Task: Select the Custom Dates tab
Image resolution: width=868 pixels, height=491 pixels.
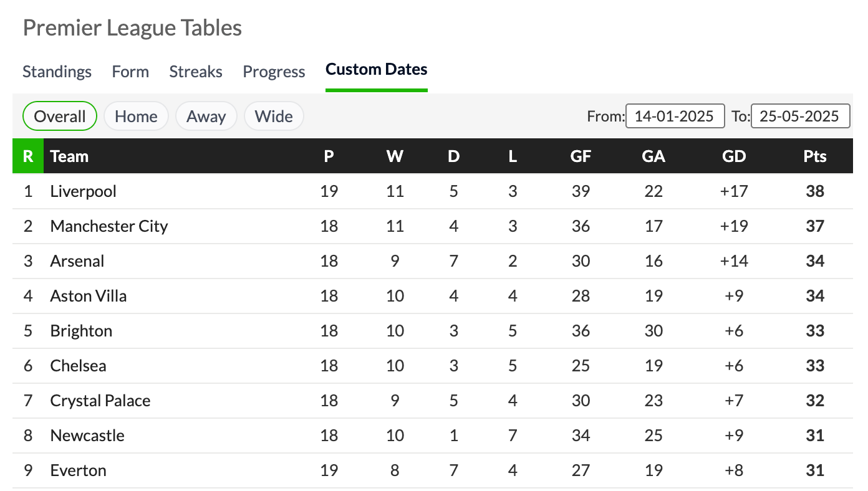Action: pos(377,69)
